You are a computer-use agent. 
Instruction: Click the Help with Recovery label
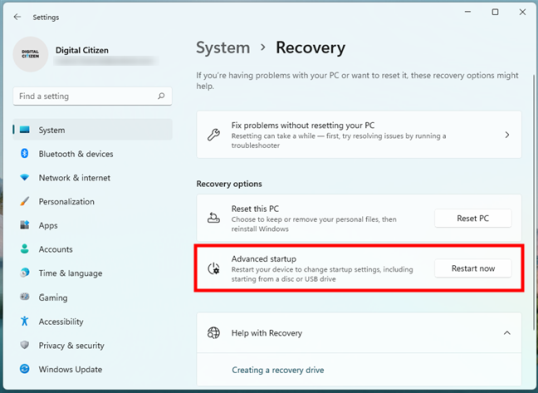(x=267, y=333)
